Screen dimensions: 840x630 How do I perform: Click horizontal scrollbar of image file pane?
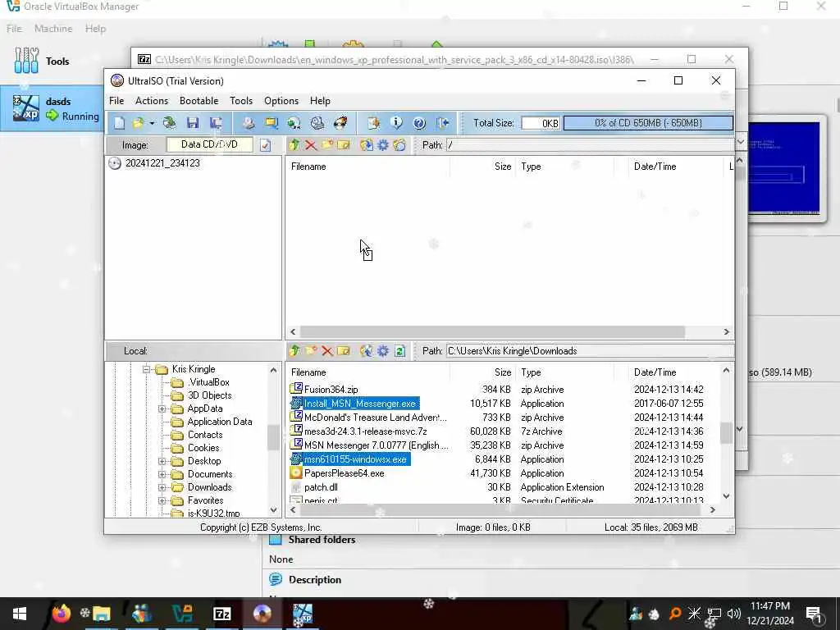[x=492, y=332]
